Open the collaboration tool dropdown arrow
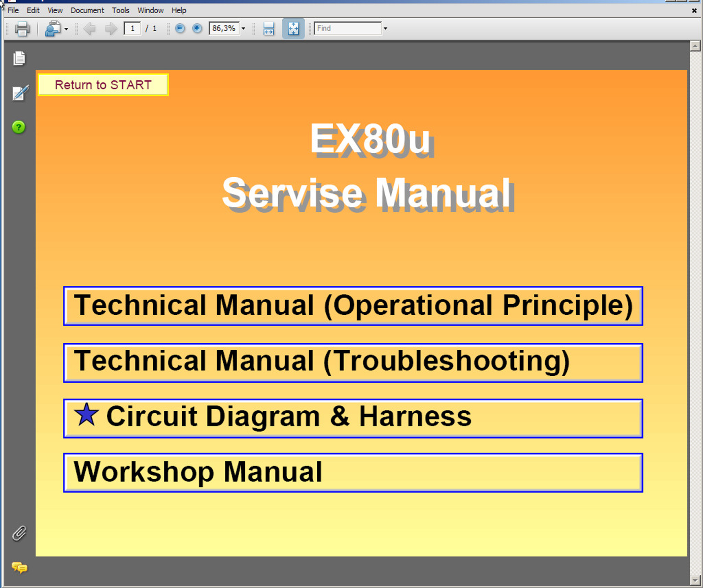Viewport: 703px width, 588px height. [x=66, y=29]
